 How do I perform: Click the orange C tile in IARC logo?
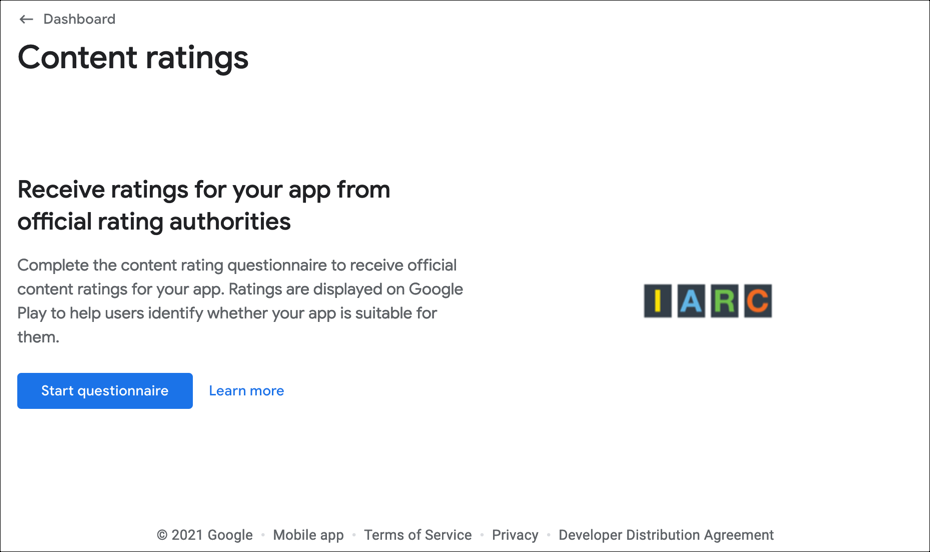(x=758, y=301)
